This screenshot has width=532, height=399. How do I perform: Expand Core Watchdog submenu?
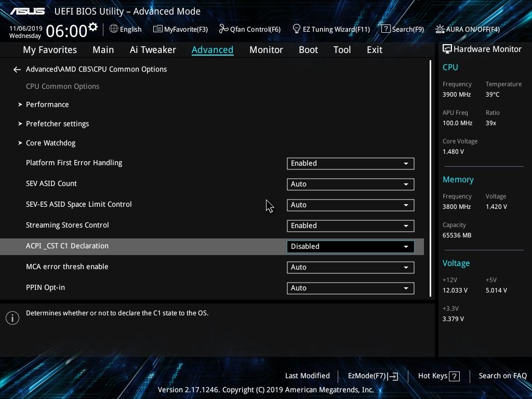tap(20, 143)
